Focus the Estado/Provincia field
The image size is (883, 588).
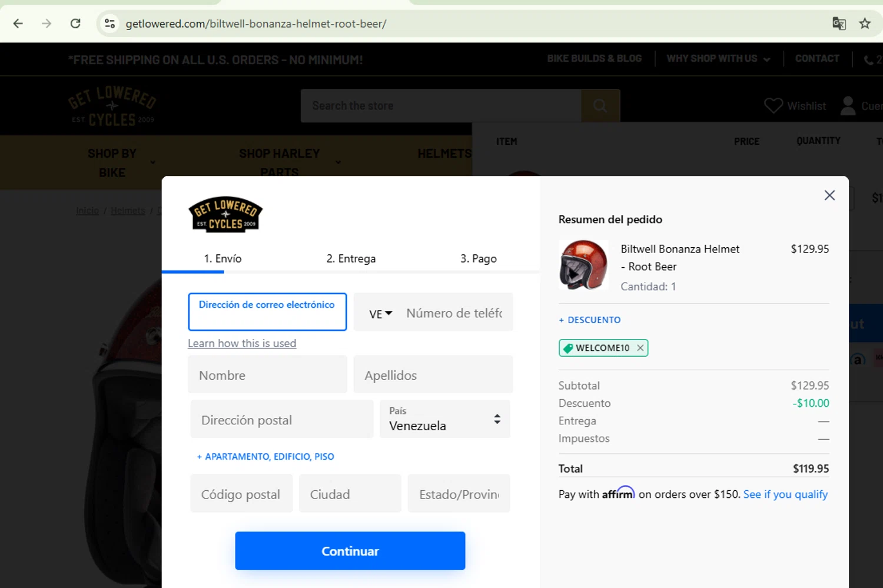pyautogui.click(x=459, y=493)
